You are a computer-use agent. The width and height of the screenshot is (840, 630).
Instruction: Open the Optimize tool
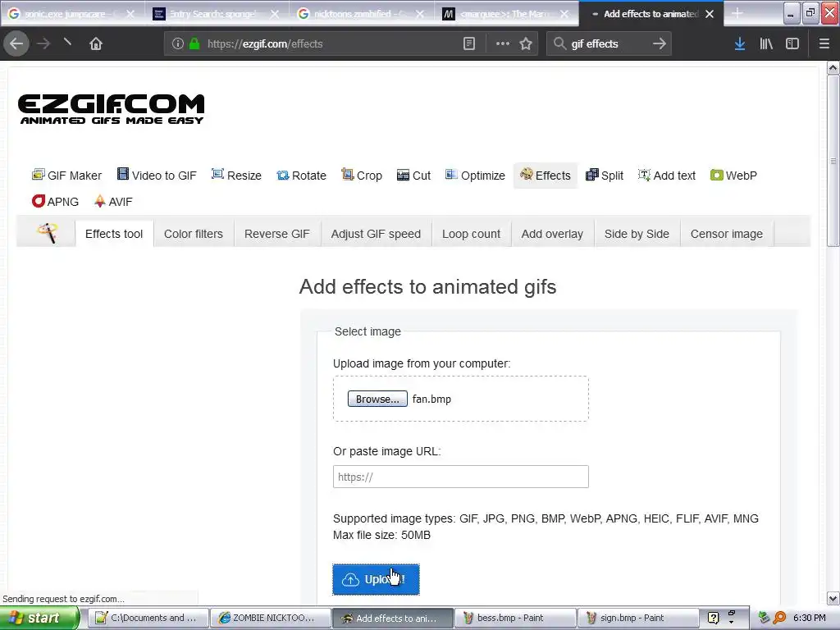(475, 176)
